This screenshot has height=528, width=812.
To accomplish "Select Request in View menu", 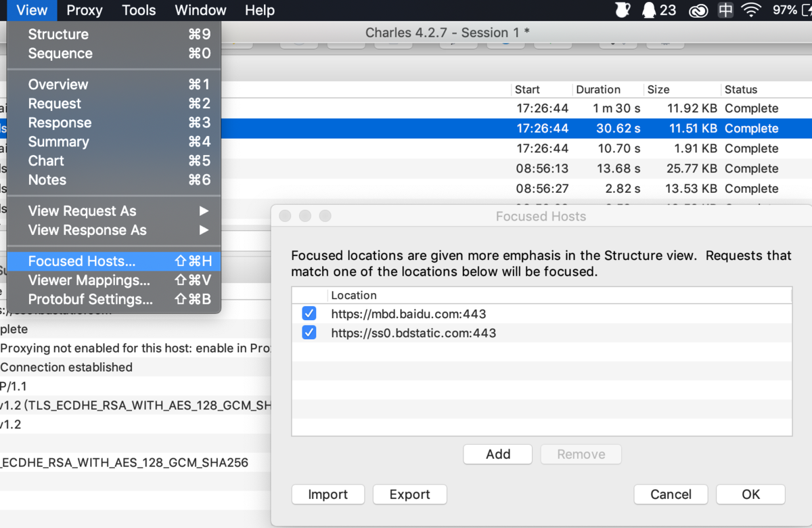I will click(x=114, y=104).
